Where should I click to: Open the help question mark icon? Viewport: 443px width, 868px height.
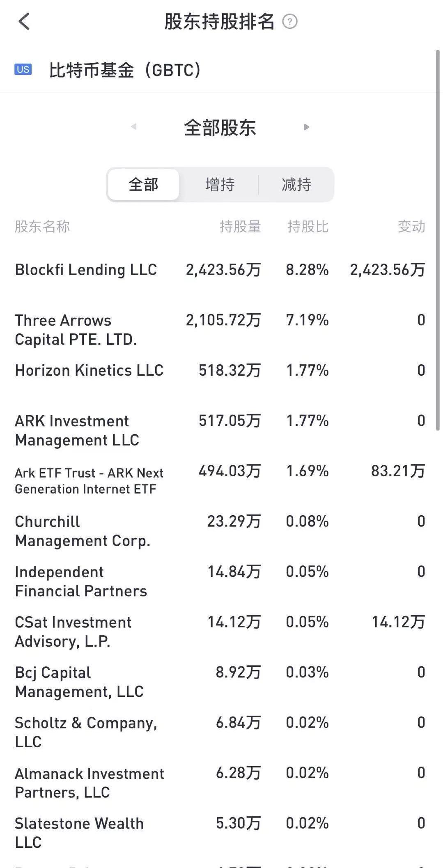pyautogui.click(x=290, y=21)
